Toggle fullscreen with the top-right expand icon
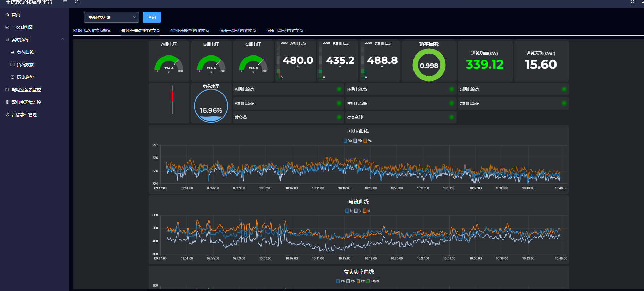Screen dimensions: 644x291 632,2
